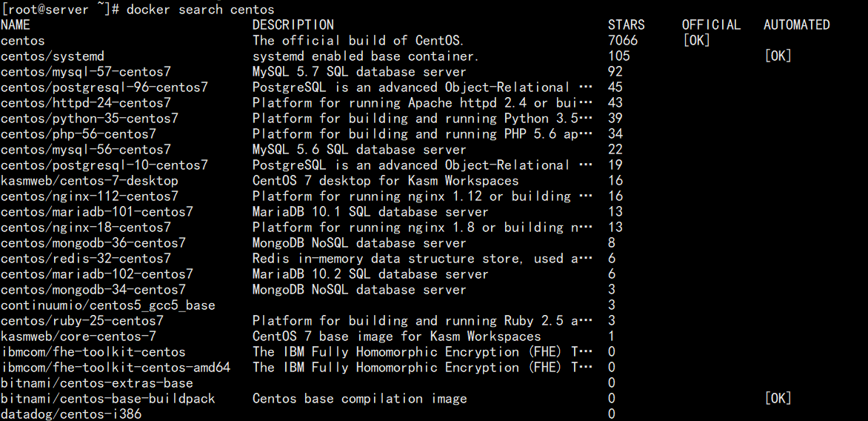The height and width of the screenshot is (421, 868).
Task: Click 'centos/mariadb-102-centos7' image name
Action: click(97, 274)
